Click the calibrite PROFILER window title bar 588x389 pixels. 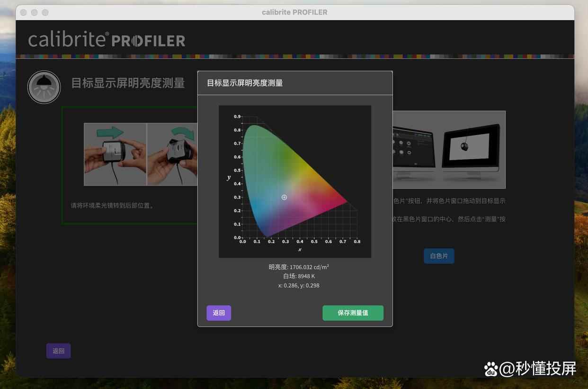(294, 12)
